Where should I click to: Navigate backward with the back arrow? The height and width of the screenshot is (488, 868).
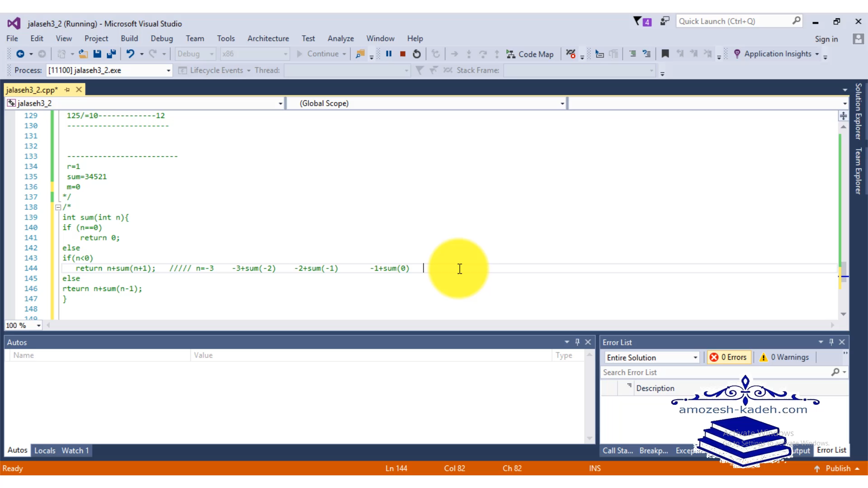(x=20, y=54)
